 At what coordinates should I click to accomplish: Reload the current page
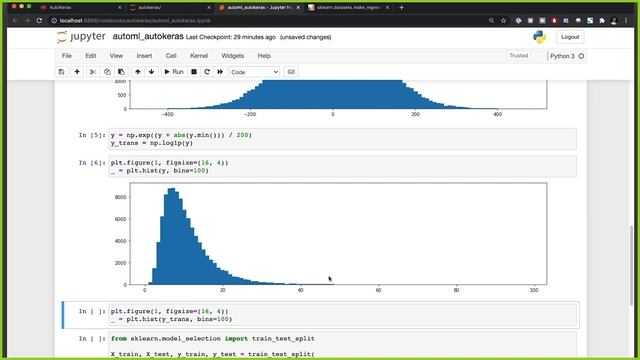point(39,20)
